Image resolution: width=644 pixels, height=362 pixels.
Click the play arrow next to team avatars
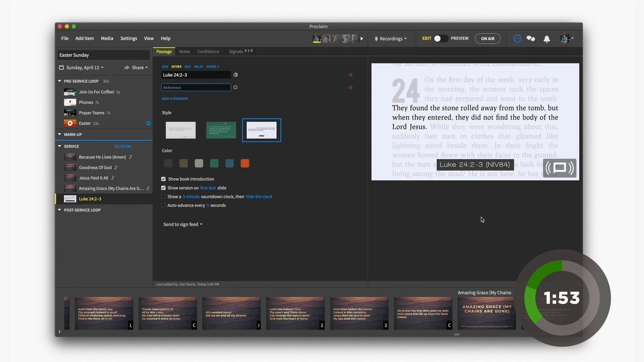click(362, 39)
